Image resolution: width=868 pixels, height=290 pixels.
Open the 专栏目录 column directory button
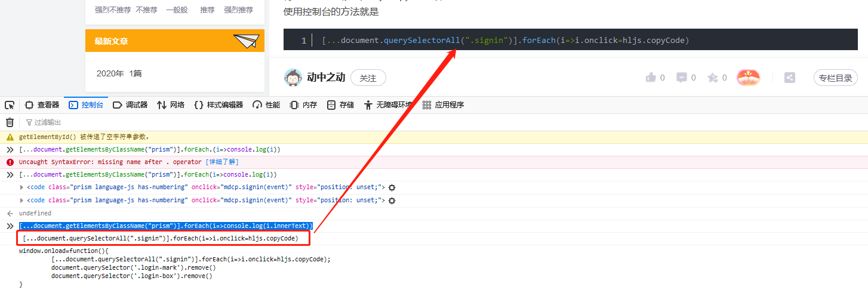(x=836, y=78)
